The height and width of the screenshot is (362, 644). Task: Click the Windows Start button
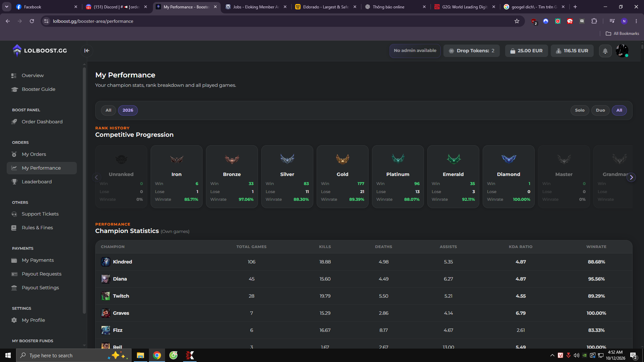(x=8, y=355)
